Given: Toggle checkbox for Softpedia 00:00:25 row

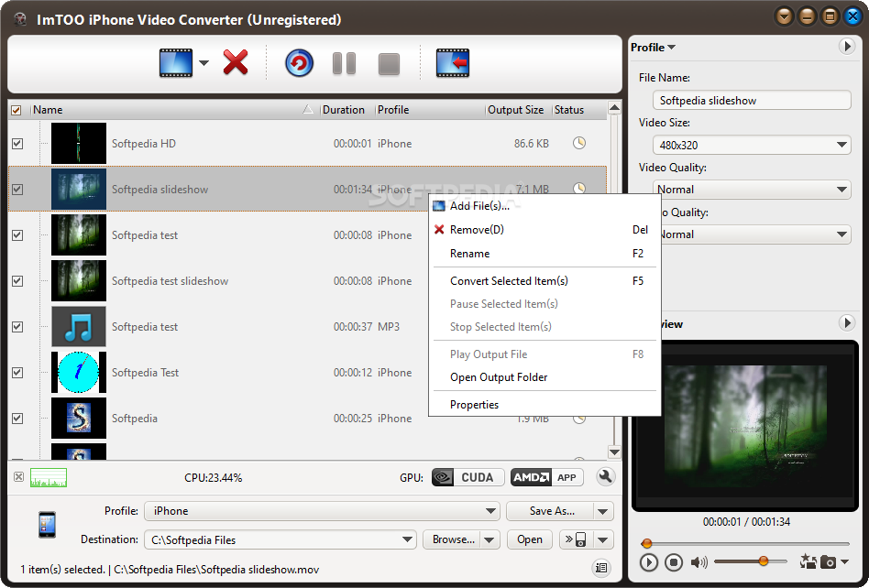Looking at the screenshot, I should 17,419.
